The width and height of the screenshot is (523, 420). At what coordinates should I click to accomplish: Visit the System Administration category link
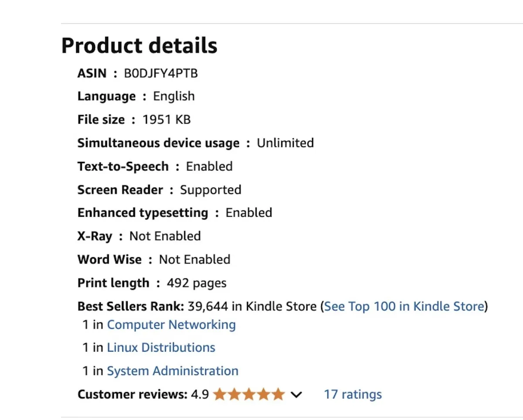click(x=173, y=371)
